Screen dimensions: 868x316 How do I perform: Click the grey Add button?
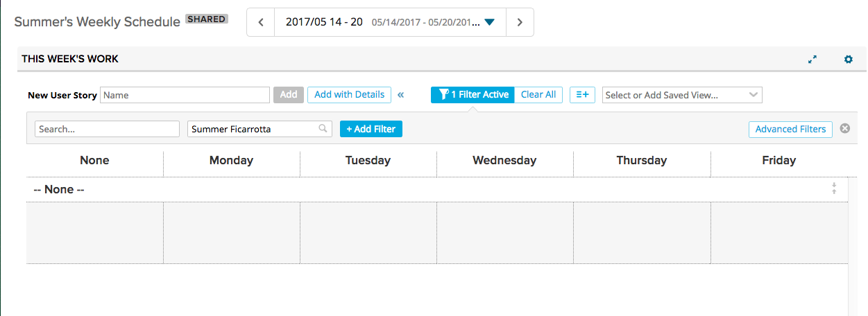(x=289, y=95)
